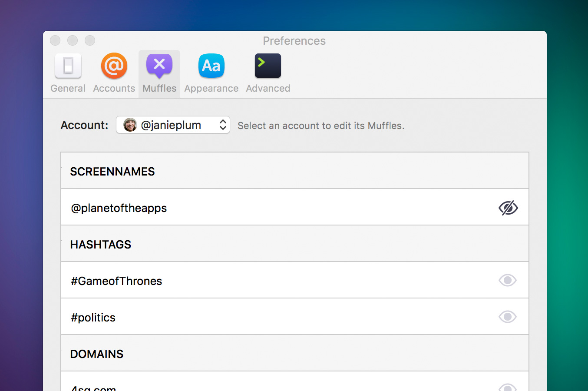
Task: Select the #politics muffle entry
Action: (x=93, y=318)
